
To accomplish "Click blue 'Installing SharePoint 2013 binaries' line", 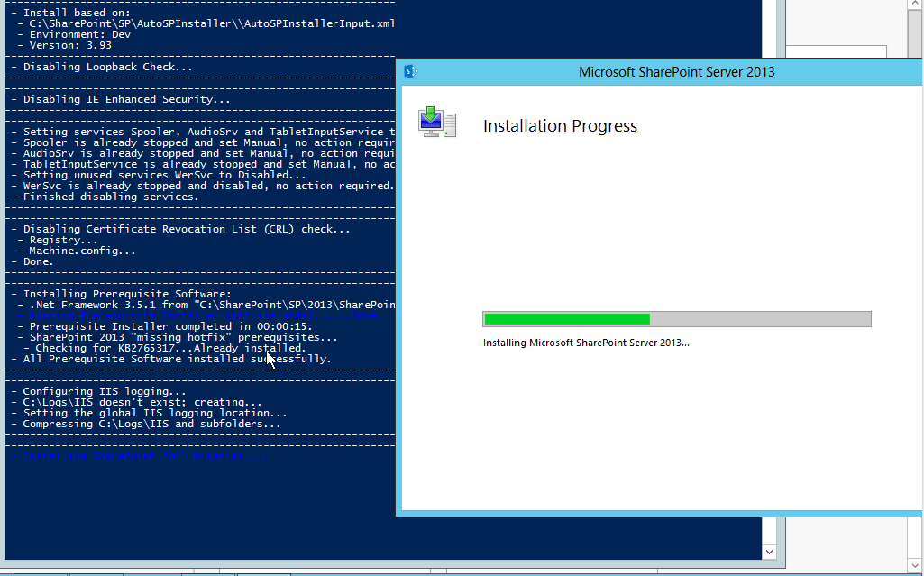I will click(141, 456).
